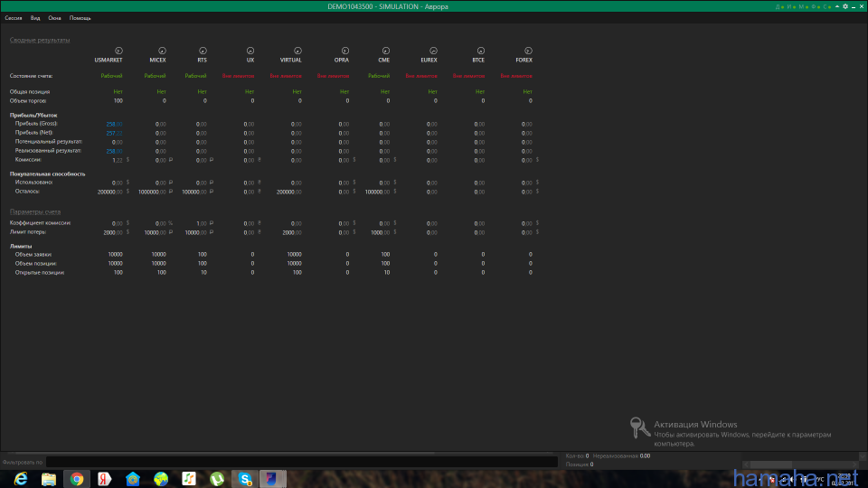The width and height of the screenshot is (868, 488).
Task: Open File Explorer from taskbar
Action: click(x=49, y=479)
